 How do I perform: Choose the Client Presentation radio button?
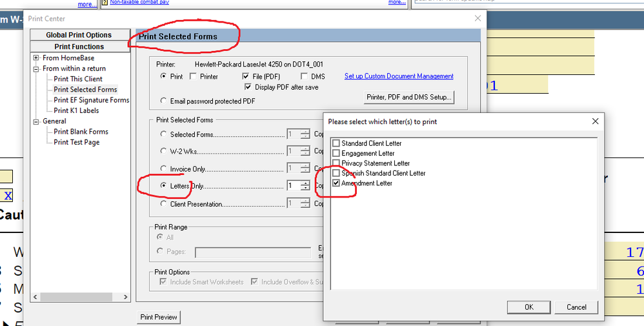click(x=164, y=204)
